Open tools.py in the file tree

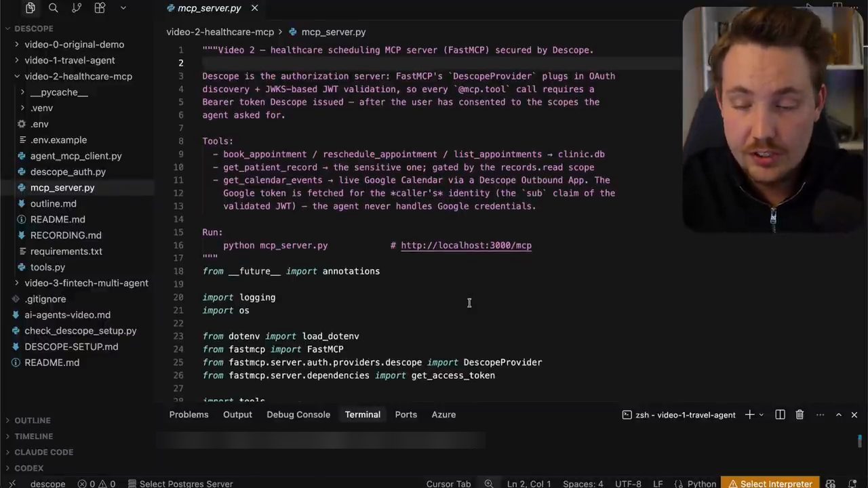pos(47,267)
